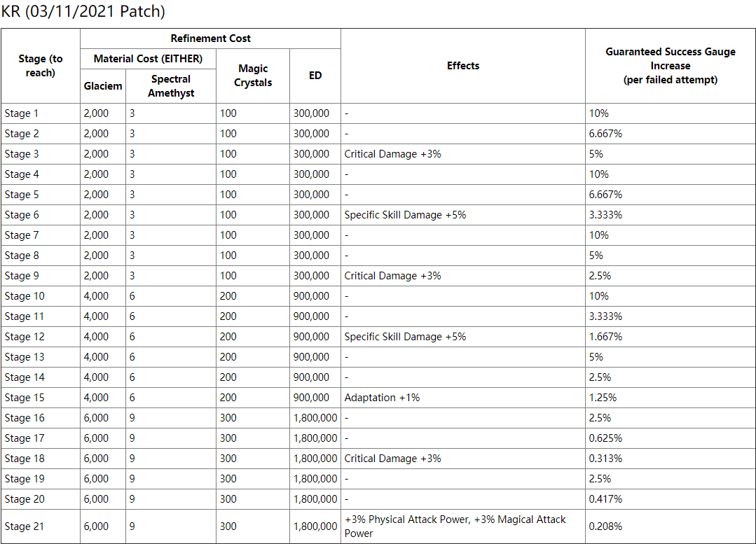
Task: Click the 1.667% gauge value
Action: 605,337
